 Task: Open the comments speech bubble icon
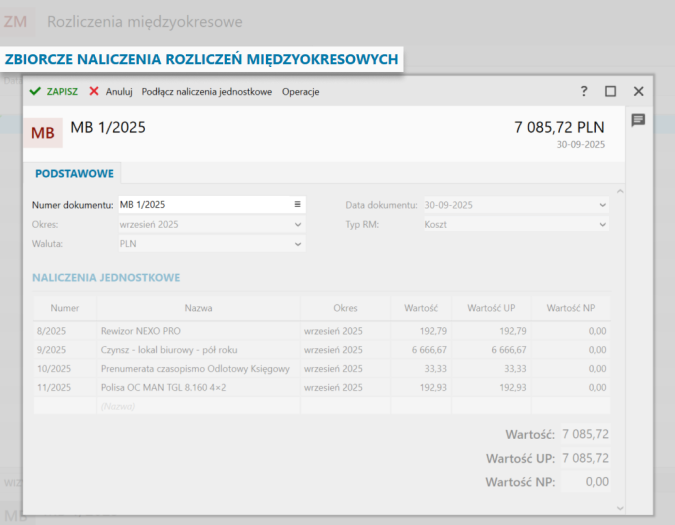638,120
